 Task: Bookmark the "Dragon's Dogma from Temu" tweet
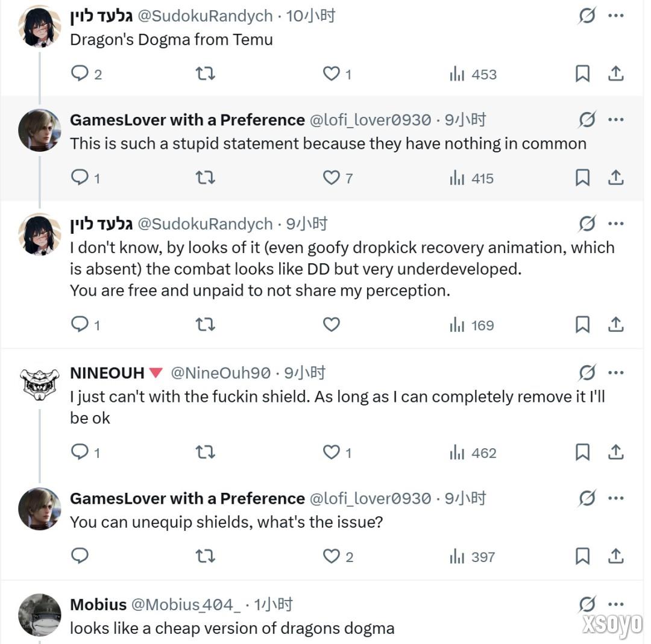click(x=582, y=74)
